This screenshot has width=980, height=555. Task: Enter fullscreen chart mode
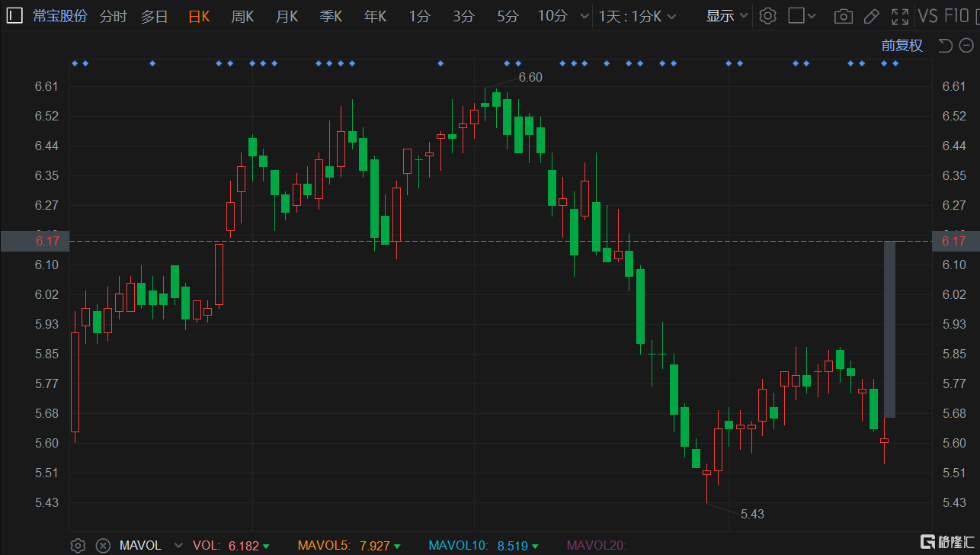point(900,16)
